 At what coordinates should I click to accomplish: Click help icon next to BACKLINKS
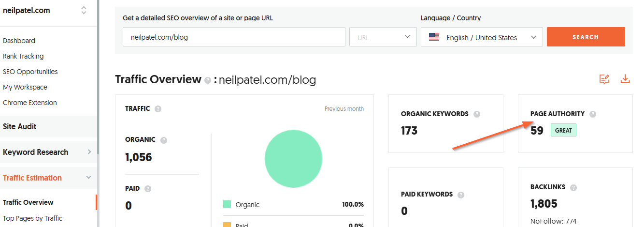pos(573,187)
